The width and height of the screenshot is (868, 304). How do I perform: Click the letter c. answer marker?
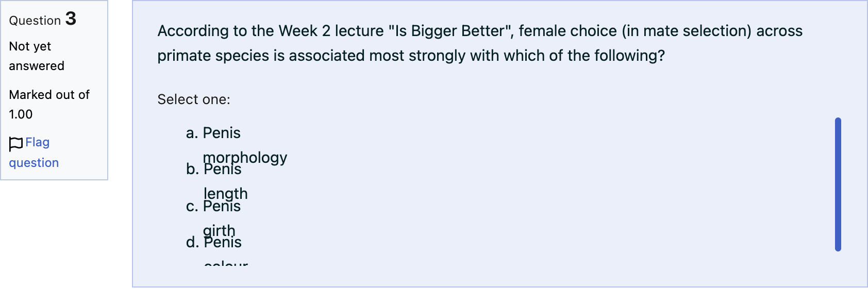(x=192, y=206)
